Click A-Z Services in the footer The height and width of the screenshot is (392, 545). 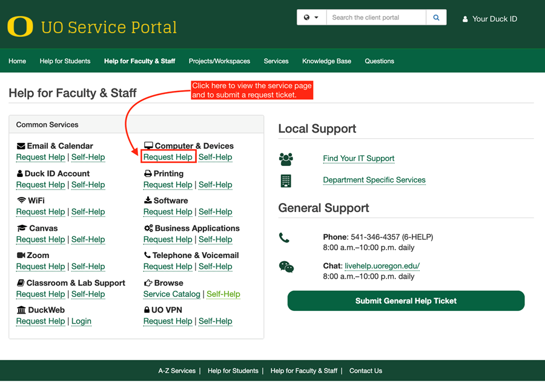(x=177, y=371)
